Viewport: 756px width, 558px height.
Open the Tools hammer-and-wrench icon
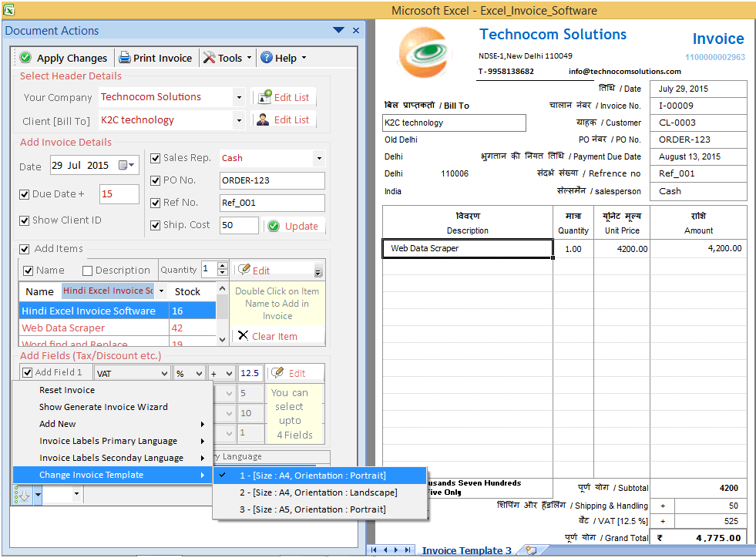209,57
